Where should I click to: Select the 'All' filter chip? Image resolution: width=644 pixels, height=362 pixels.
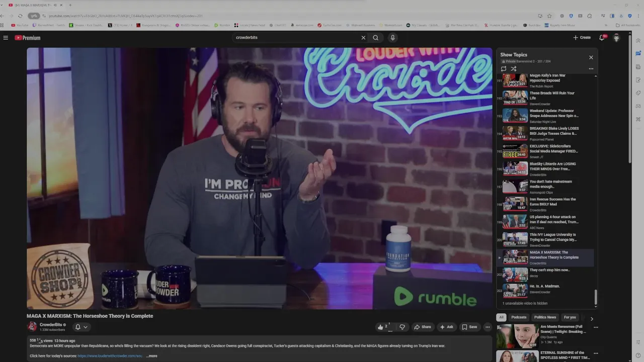tap(501, 317)
